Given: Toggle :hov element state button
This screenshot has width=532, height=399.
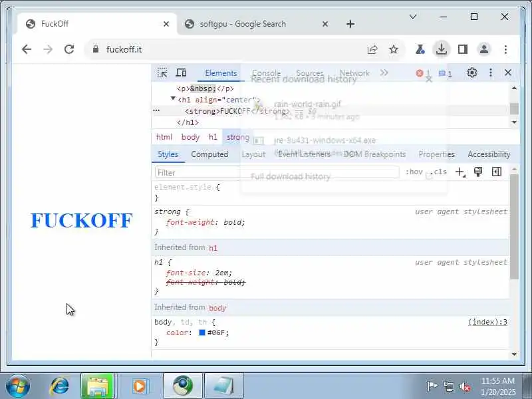Looking at the screenshot, I should (x=414, y=172).
